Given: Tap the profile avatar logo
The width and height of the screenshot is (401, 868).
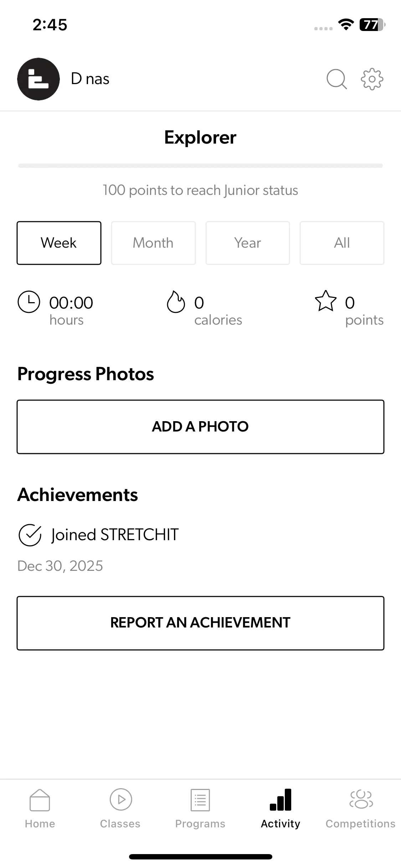Looking at the screenshot, I should pos(38,79).
